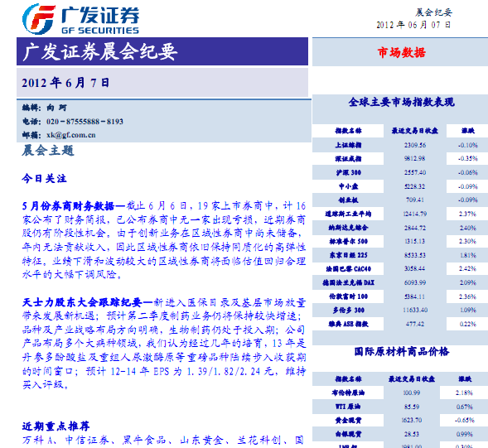Screen dimensions: 488x448
Task: Click the change value -0.35%
Action: (x=468, y=159)
